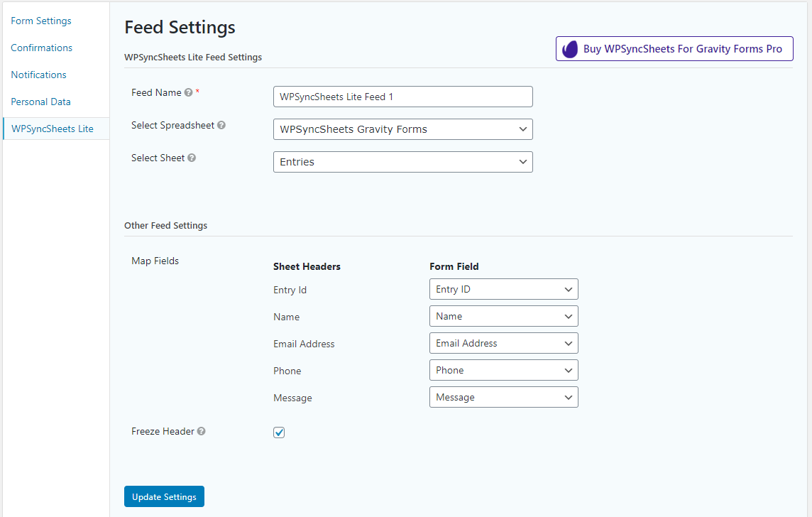Screen dimensions: 812x517
Task: Click the Form Field column heading
Action: pyautogui.click(x=454, y=267)
